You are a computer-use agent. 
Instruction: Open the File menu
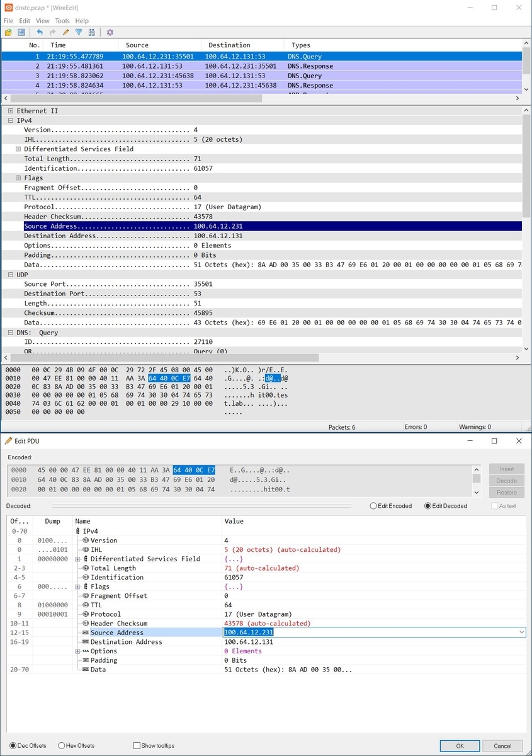pyautogui.click(x=8, y=21)
